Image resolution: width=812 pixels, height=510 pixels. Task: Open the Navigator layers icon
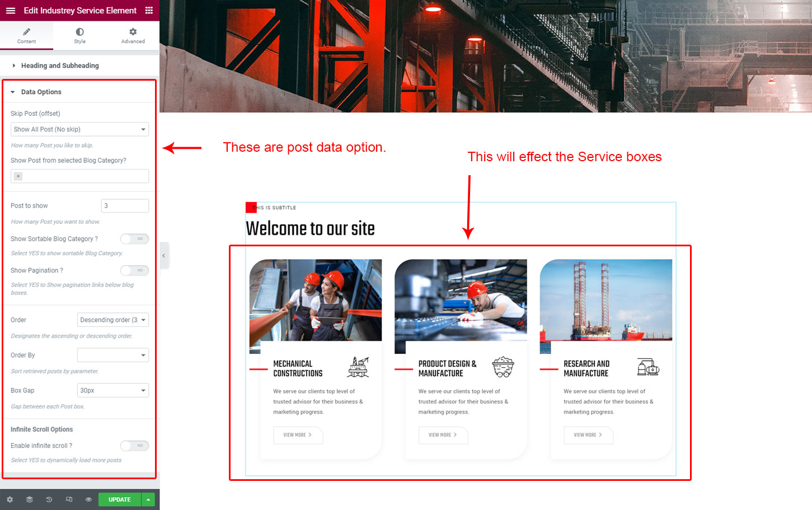(30, 499)
